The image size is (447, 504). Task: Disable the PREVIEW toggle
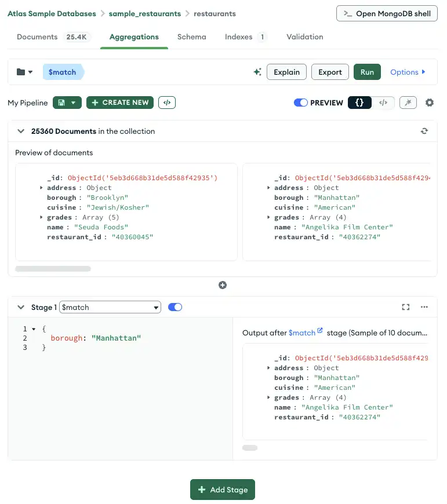[301, 102]
